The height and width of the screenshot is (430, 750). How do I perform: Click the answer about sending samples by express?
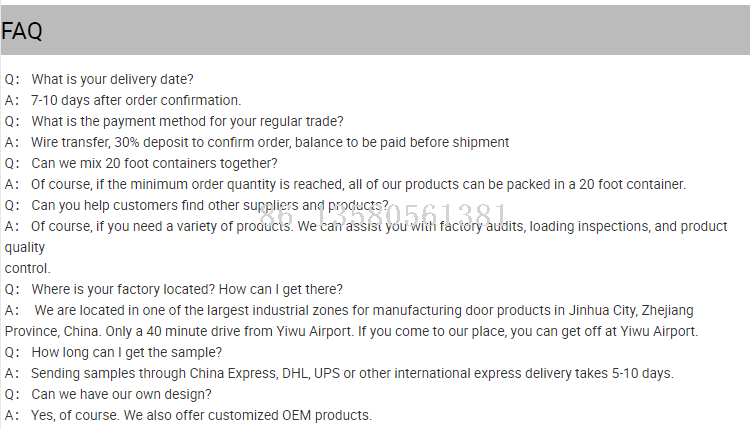point(352,373)
